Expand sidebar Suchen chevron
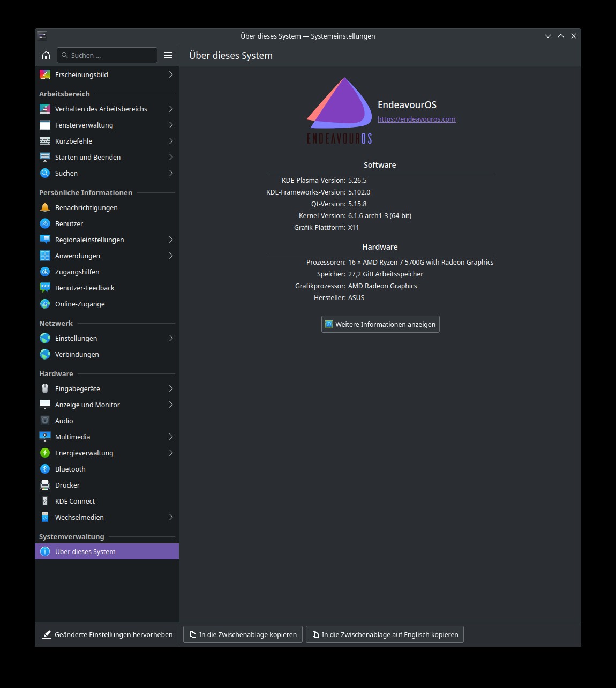This screenshot has width=616, height=688. click(x=171, y=173)
